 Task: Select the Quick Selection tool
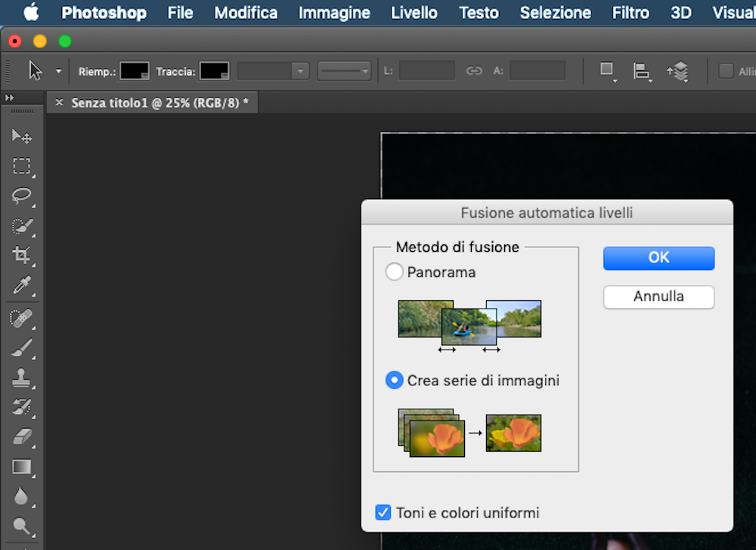(22, 225)
